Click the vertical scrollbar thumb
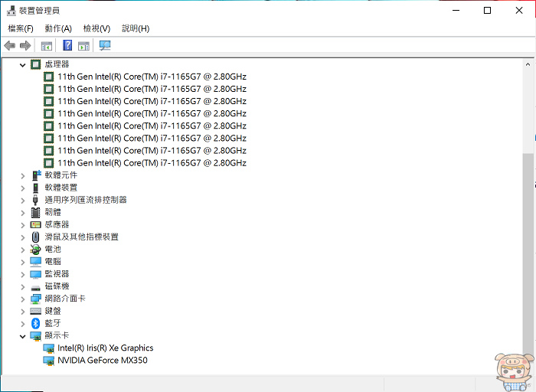The height and width of the screenshot is (392, 536). click(528, 260)
